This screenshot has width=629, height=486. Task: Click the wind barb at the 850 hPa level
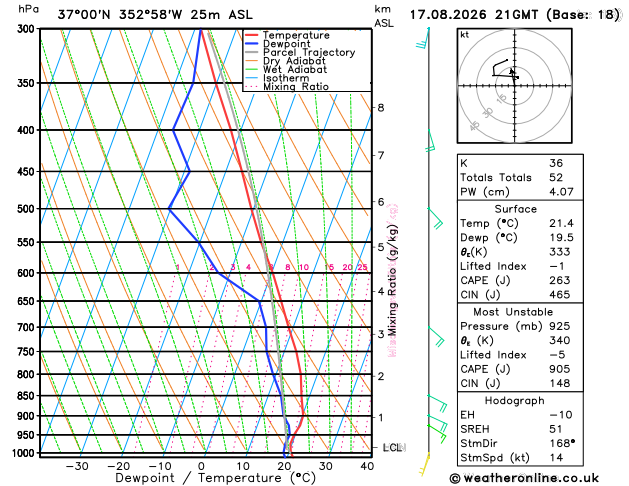coord(437,403)
